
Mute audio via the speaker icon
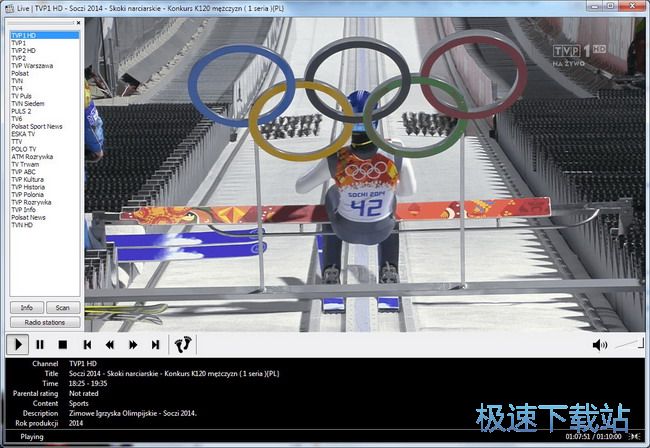coord(599,345)
